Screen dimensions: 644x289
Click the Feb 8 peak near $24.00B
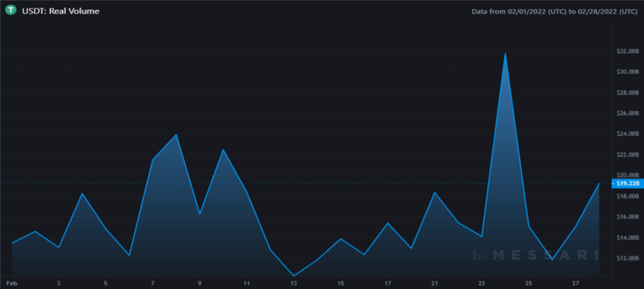click(x=177, y=134)
